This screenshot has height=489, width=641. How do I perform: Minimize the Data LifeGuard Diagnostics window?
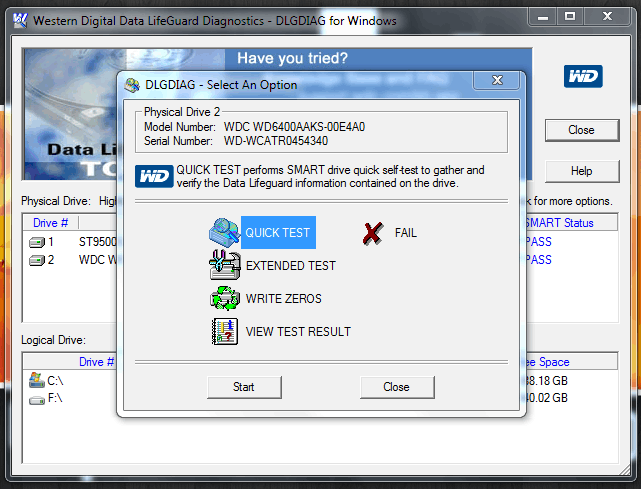pos(542,17)
